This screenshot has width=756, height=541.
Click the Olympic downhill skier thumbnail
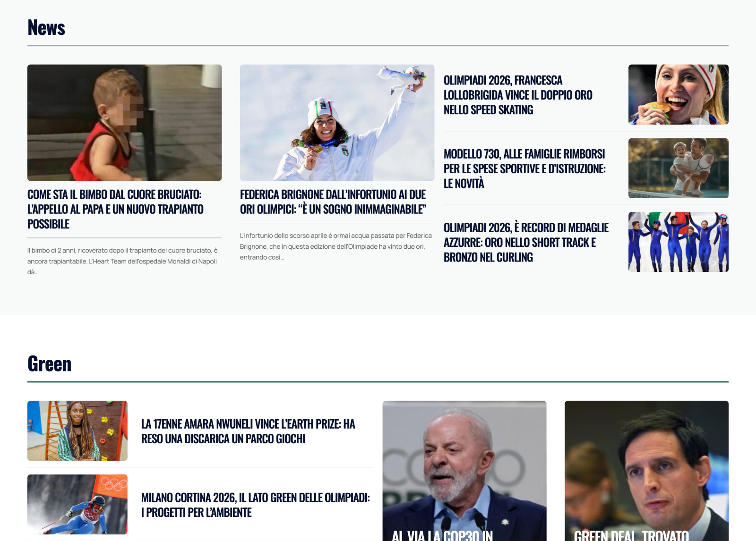[x=77, y=504]
